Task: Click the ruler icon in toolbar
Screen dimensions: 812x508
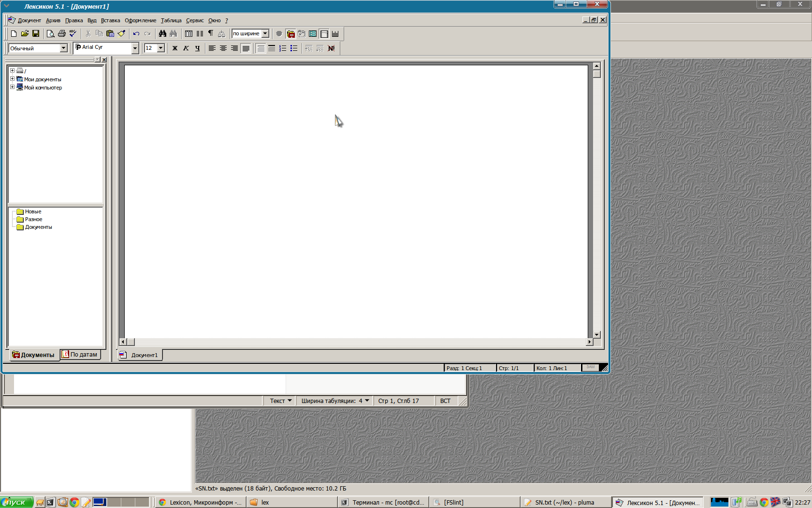Action: 335,34
